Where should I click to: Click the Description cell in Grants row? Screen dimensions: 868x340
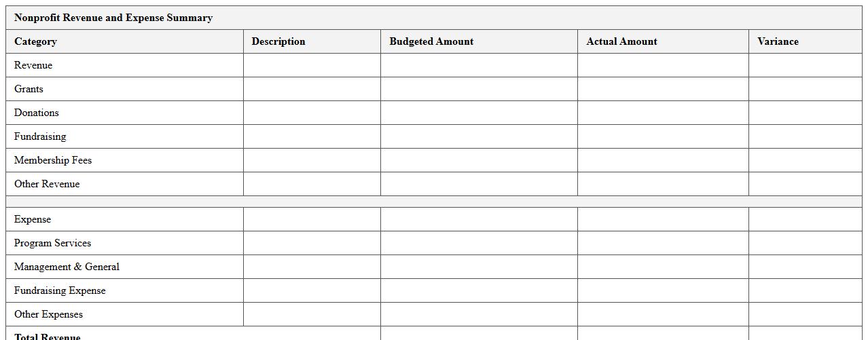[312, 89]
